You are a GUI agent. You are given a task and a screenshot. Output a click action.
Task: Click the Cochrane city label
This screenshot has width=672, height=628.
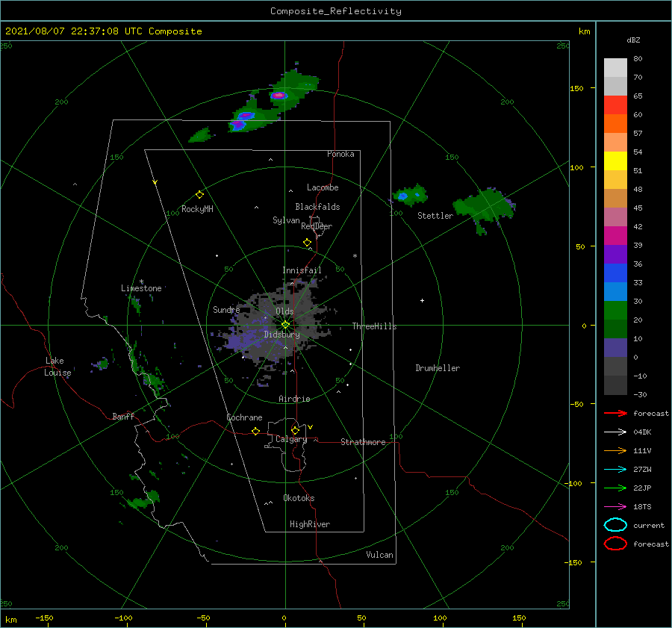coord(244,417)
